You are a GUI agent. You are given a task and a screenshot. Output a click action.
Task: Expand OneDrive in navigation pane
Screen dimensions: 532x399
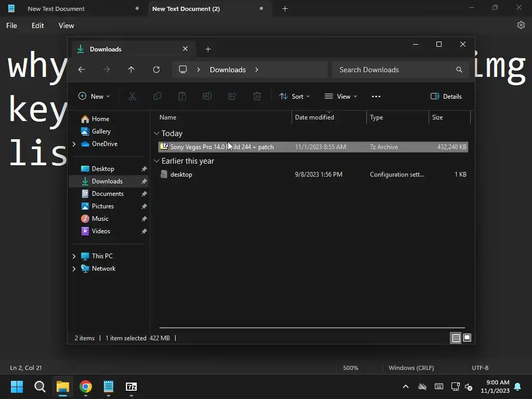[74, 144]
